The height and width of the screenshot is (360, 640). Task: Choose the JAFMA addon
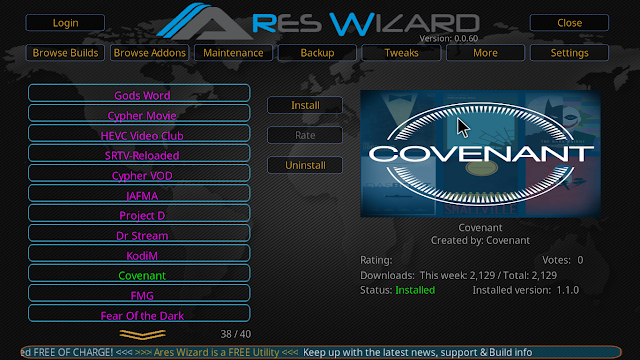139,193
